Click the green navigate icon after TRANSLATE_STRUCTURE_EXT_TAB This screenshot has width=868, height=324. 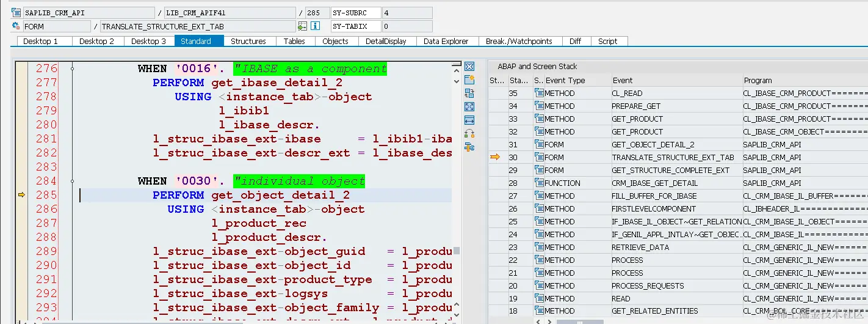(302, 26)
